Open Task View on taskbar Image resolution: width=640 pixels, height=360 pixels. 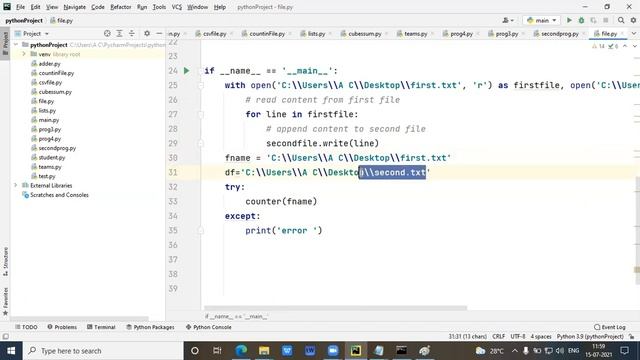pyautogui.click(x=217, y=351)
